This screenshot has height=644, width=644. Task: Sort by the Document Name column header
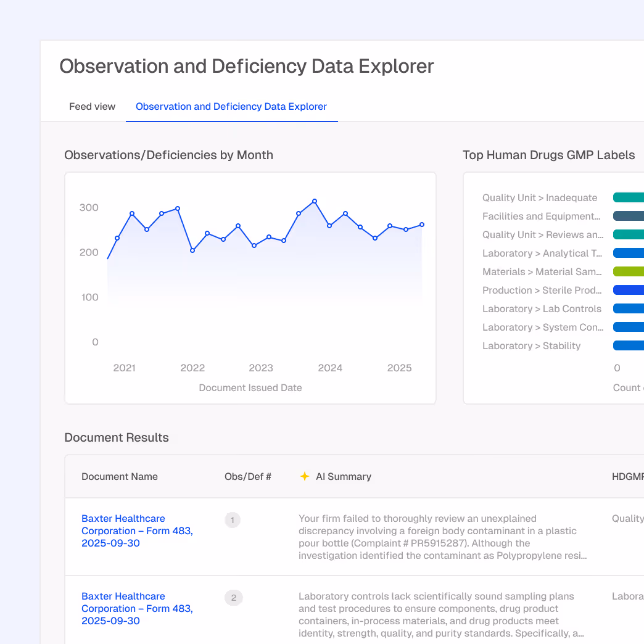point(120,476)
